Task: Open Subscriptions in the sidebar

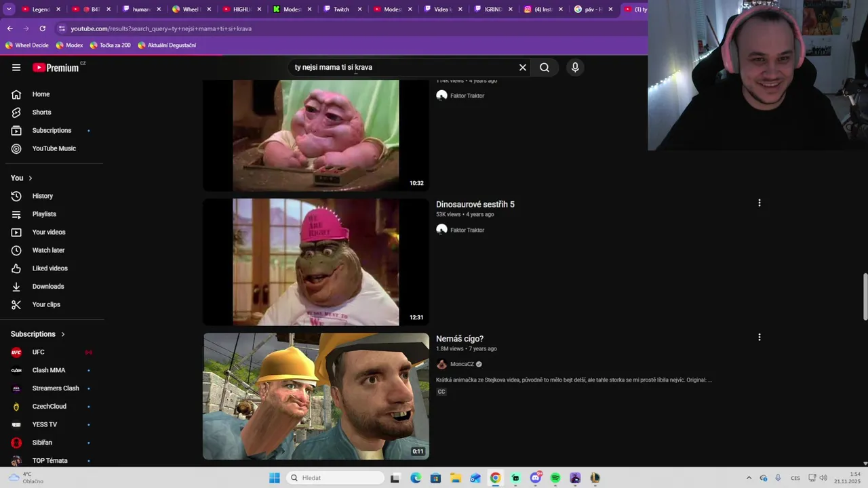Action: pyautogui.click(x=52, y=130)
